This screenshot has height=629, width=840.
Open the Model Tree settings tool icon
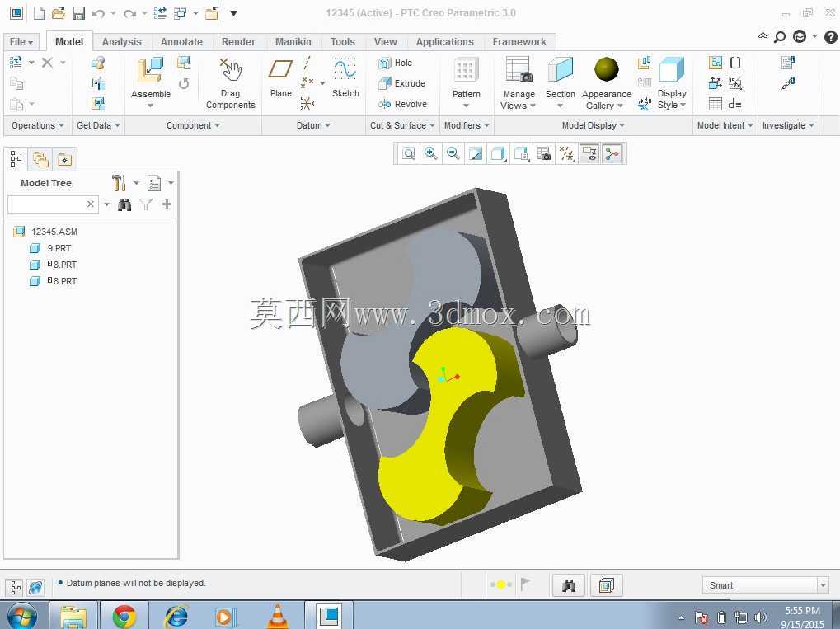click(x=119, y=183)
